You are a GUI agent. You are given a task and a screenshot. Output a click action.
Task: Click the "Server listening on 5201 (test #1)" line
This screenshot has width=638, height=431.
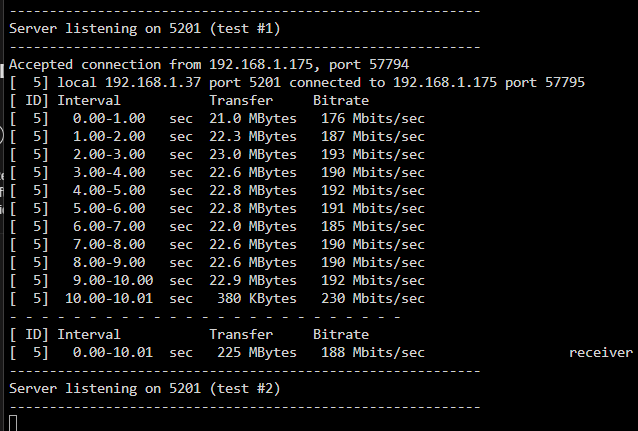(145, 28)
